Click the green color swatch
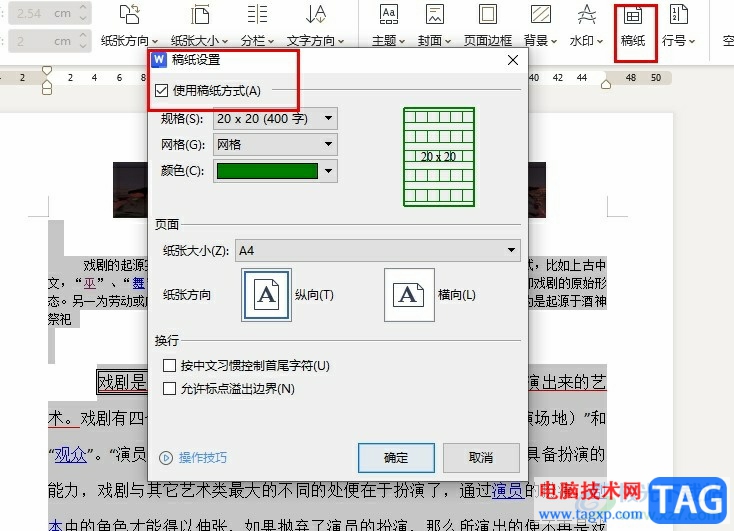The width and height of the screenshot is (734, 531). [267, 171]
